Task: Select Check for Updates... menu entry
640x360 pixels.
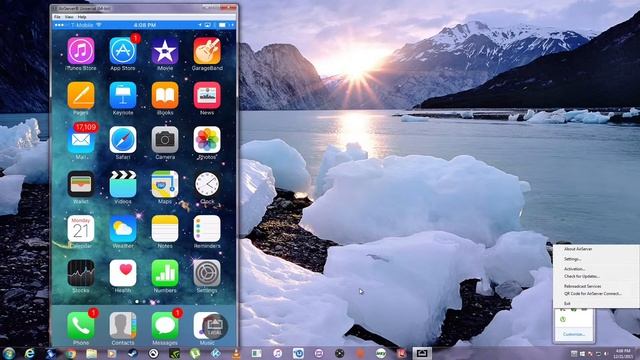Action: [582, 276]
